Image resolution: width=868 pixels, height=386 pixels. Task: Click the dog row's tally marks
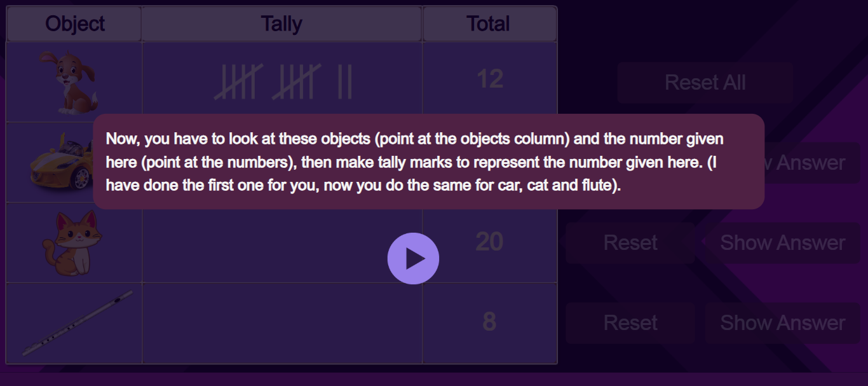283,82
